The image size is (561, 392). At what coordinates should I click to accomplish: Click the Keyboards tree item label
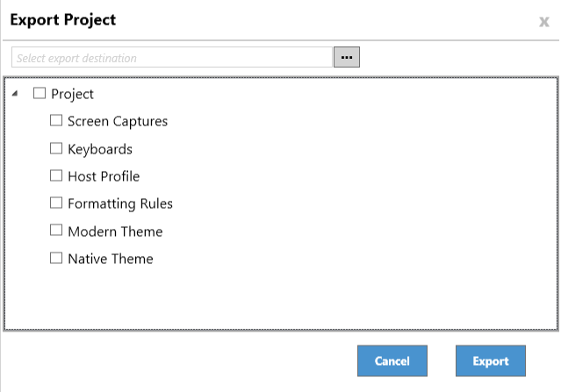pos(100,149)
